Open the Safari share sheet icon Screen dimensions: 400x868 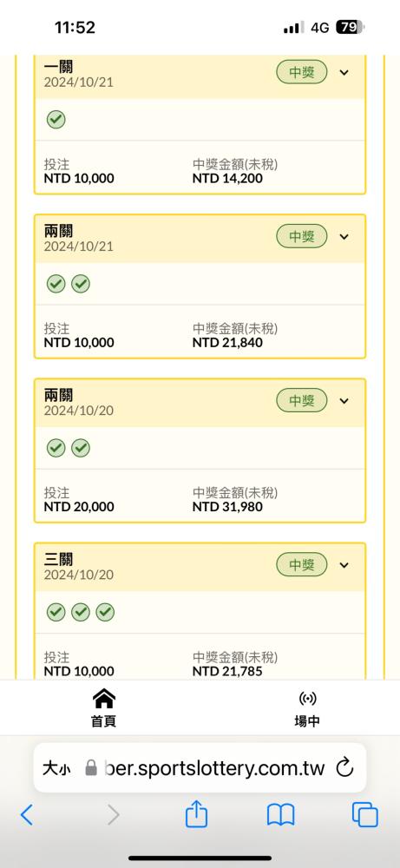(196, 813)
